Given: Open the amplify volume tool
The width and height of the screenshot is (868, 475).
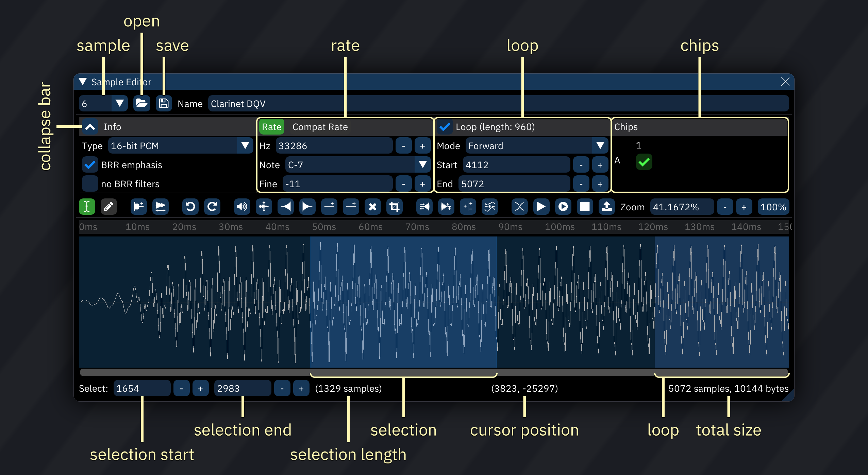Looking at the screenshot, I should (242, 207).
